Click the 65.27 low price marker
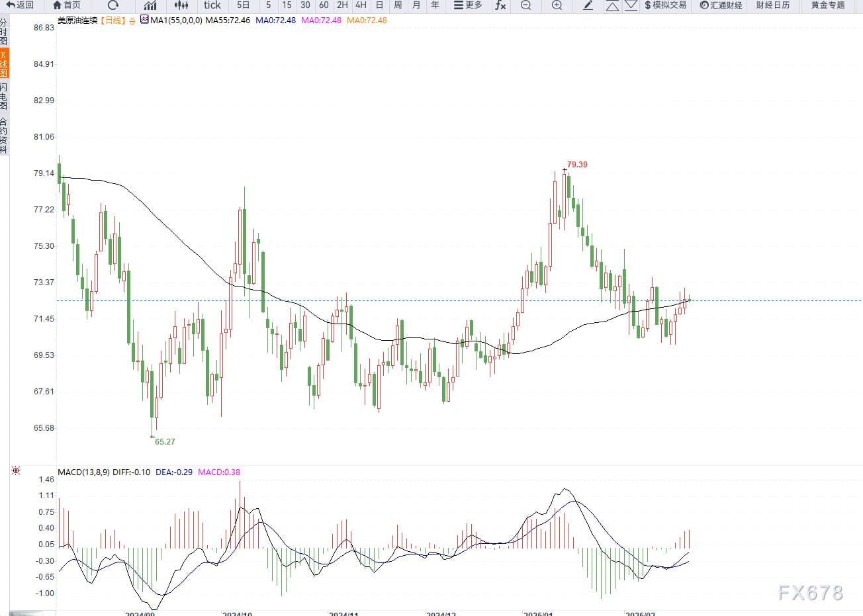This screenshot has height=616, width=863. tap(165, 441)
